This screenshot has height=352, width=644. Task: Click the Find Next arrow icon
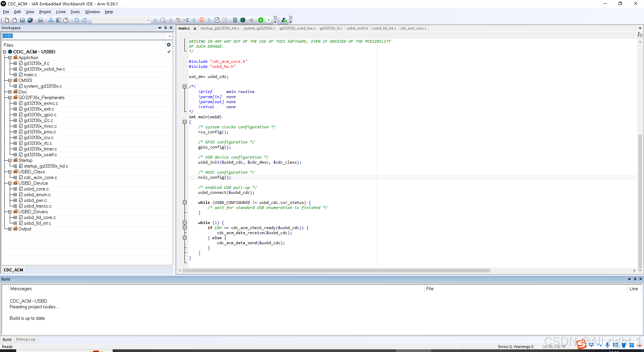(170, 20)
